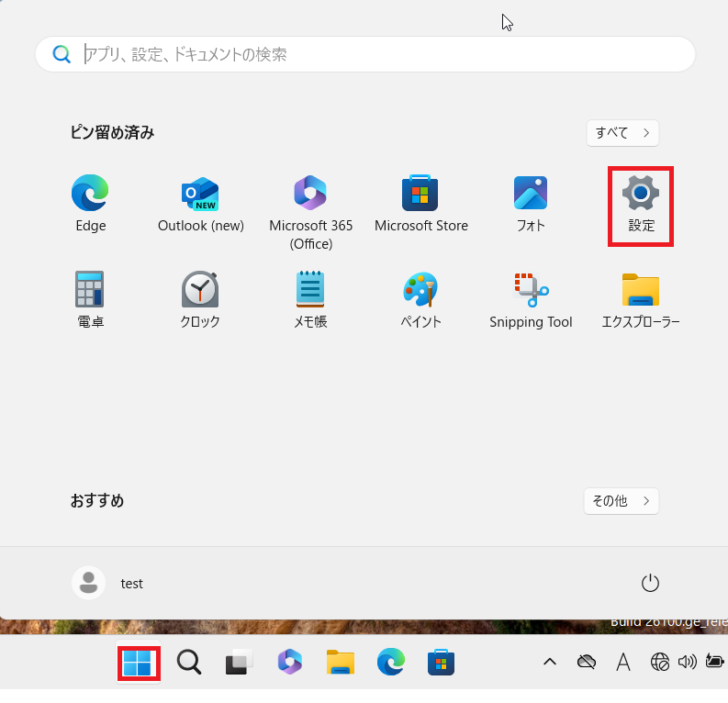Open the フォト app
This screenshot has width=728, height=703.
[x=531, y=203]
